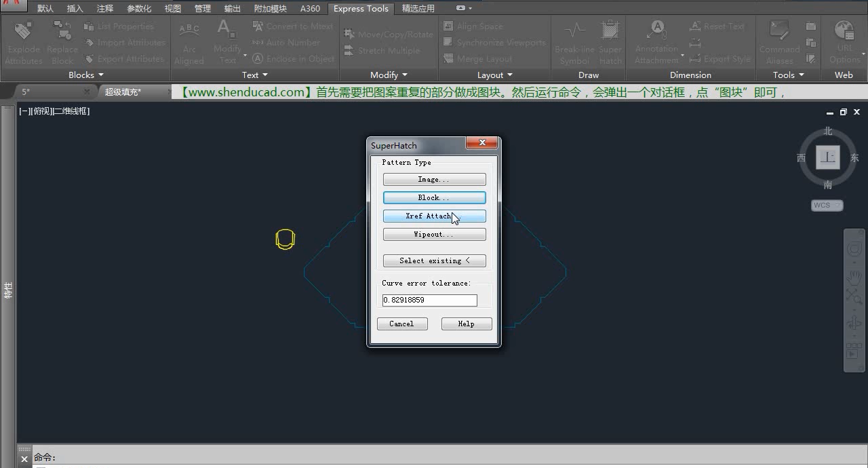Click the 二维线框 visual style label
Viewport: 868px width, 468px height.
click(71, 111)
